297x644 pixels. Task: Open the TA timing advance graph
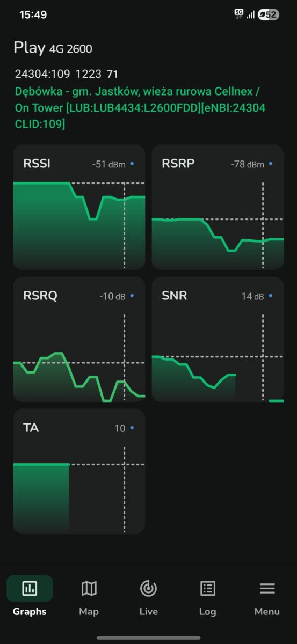coord(79,471)
